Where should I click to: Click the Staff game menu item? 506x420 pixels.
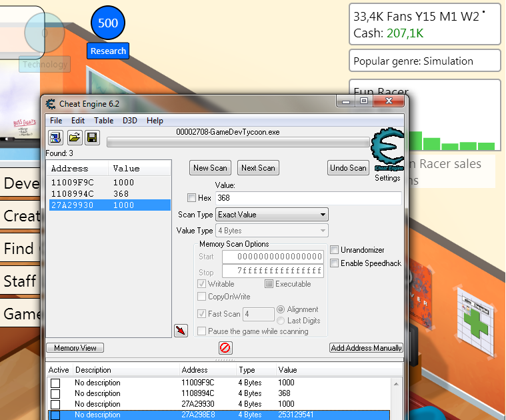[x=20, y=281]
